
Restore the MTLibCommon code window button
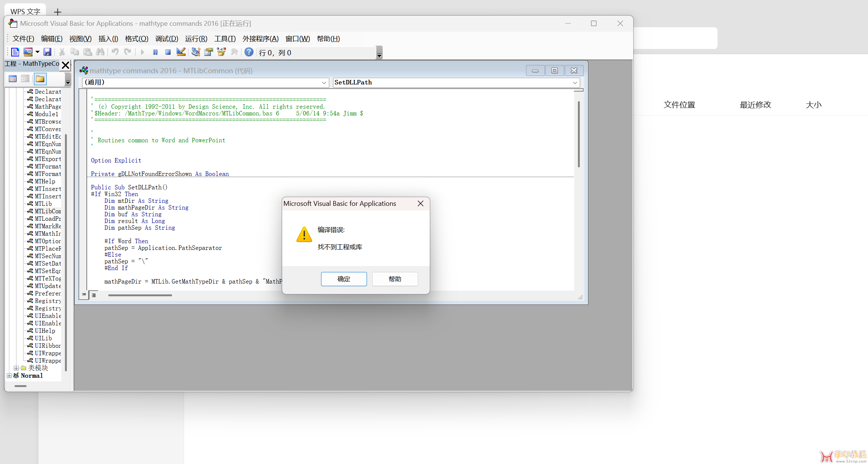click(554, 71)
